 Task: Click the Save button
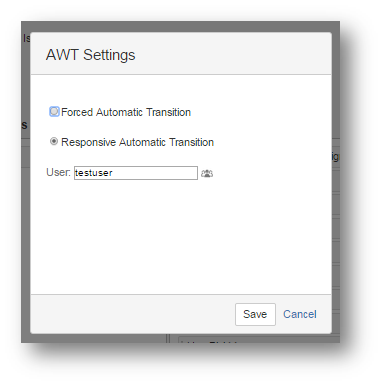[x=255, y=314]
